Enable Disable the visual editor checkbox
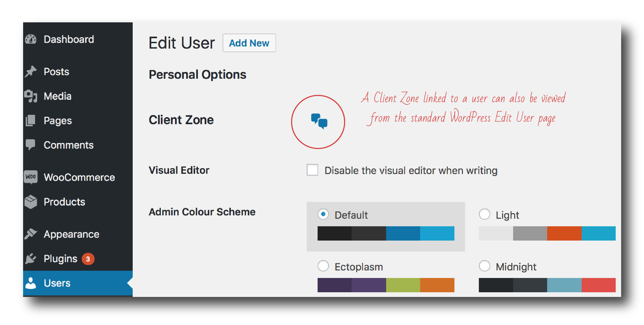This screenshot has height=325, width=644. [x=312, y=170]
